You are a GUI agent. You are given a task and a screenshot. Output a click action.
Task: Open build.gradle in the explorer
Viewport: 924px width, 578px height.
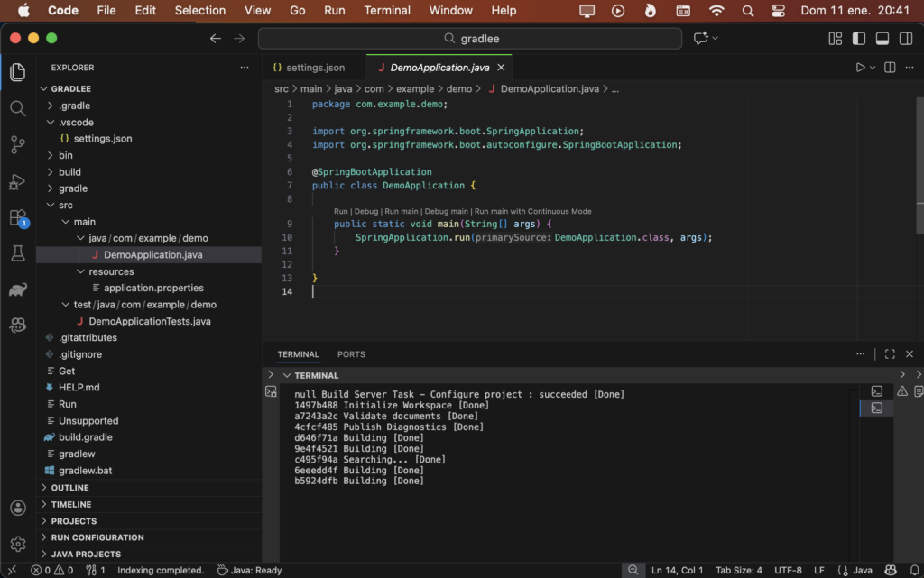point(85,437)
